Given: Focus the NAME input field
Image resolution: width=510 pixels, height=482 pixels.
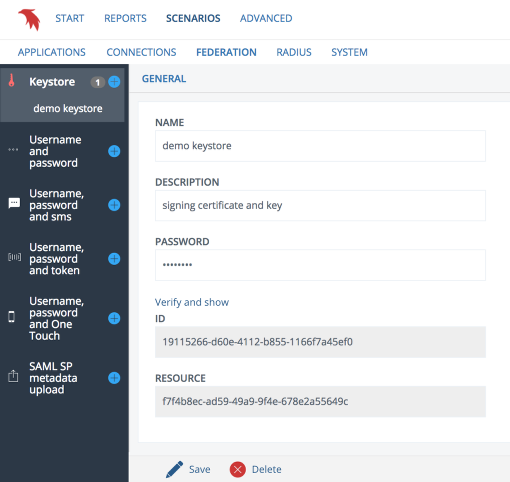Looking at the screenshot, I should click(320, 146).
